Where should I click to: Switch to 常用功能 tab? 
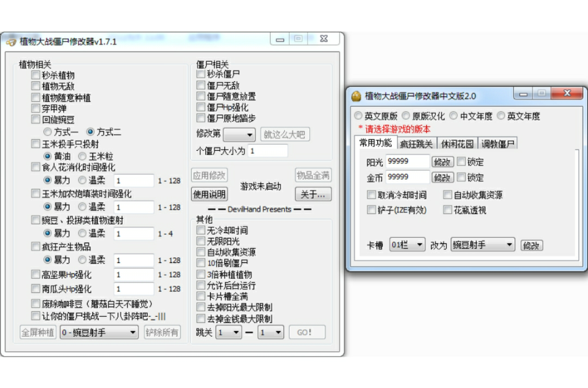click(x=375, y=143)
